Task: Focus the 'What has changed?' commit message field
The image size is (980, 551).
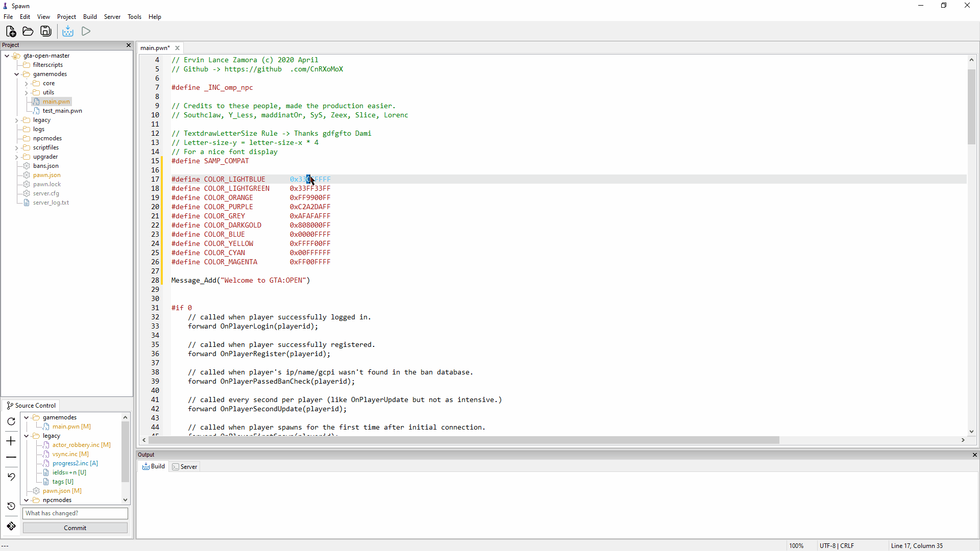Action: [x=75, y=513]
